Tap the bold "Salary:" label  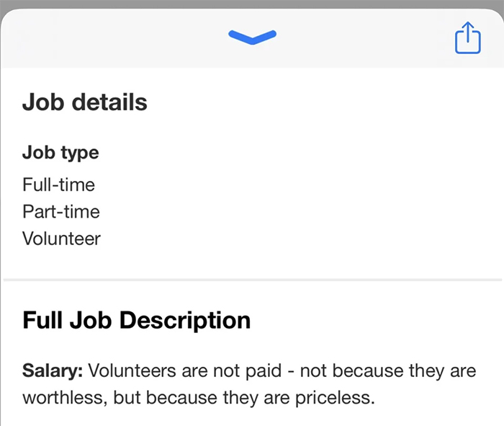point(53,371)
